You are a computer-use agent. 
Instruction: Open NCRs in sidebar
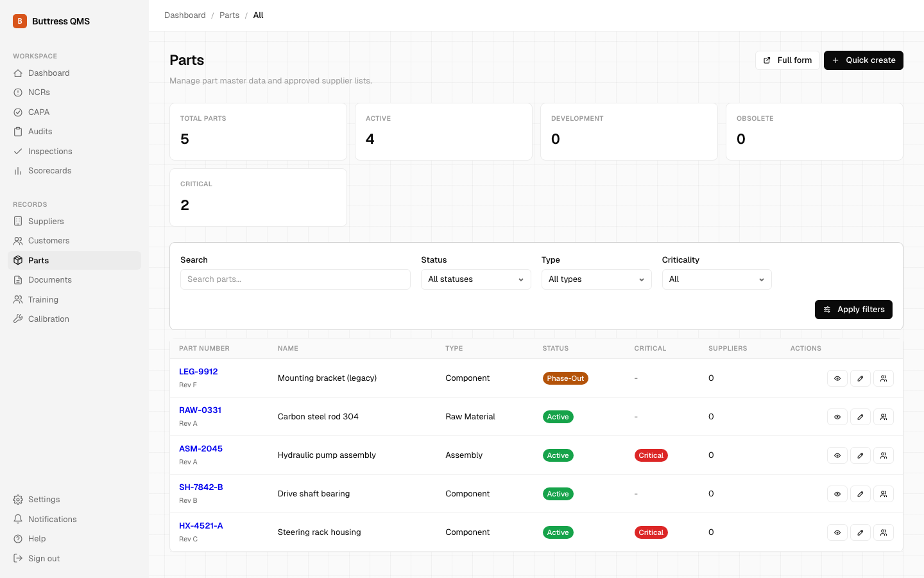(x=74, y=92)
